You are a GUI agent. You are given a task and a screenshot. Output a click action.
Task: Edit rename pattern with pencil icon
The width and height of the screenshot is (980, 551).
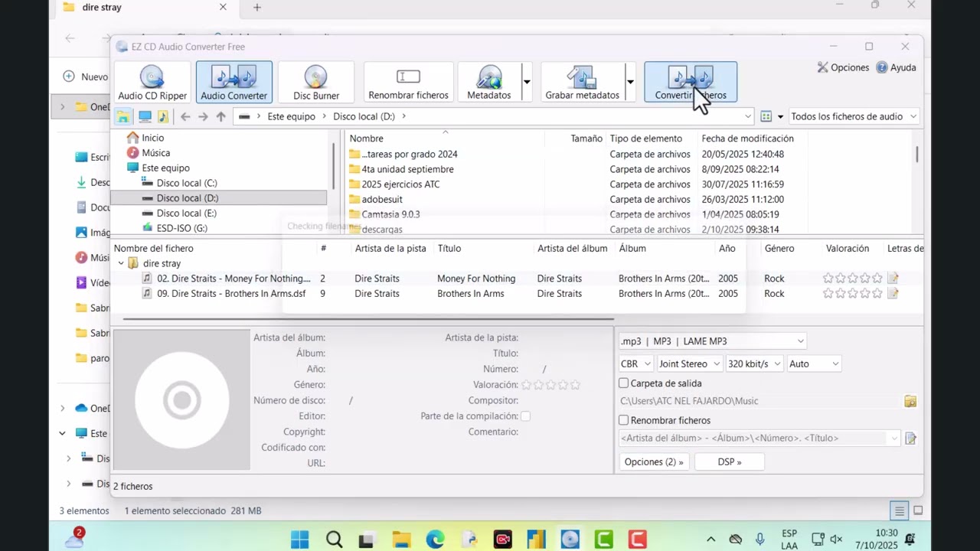(910, 439)
